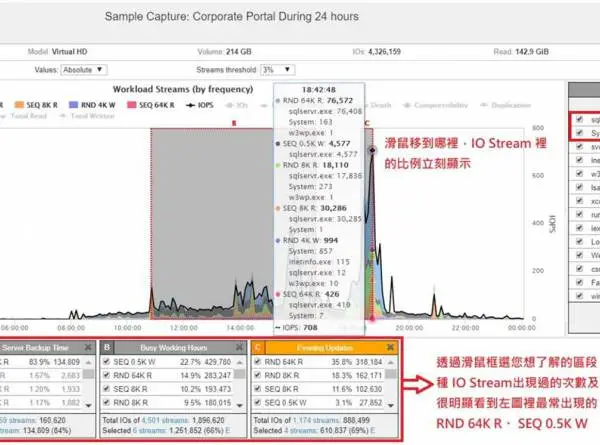This screenshot has width=600, height=445.
Task: Click the 429,780 count in panel B
Action: point(218,362)
